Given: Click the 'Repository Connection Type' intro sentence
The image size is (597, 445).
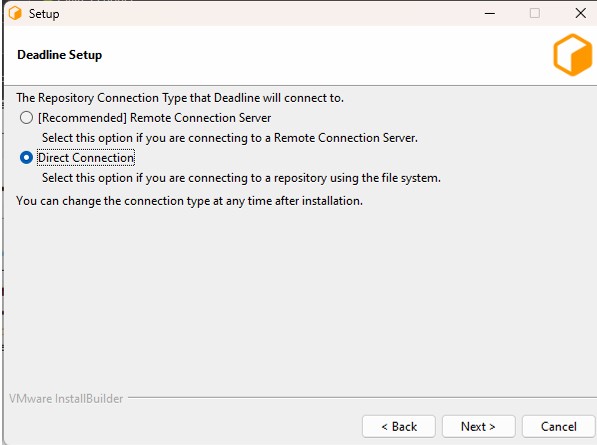Looking at the screenshot, I should [x=180, y=98].
